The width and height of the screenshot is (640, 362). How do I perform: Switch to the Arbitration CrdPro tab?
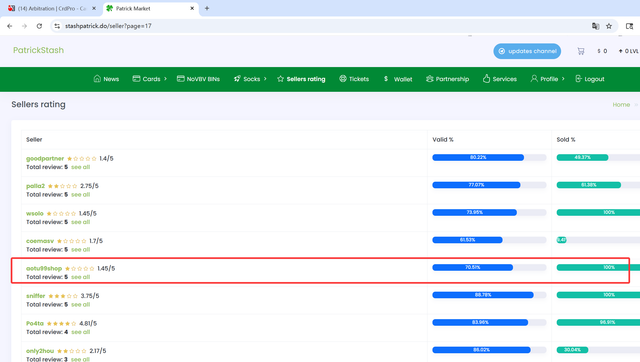[x=52, y=8]
